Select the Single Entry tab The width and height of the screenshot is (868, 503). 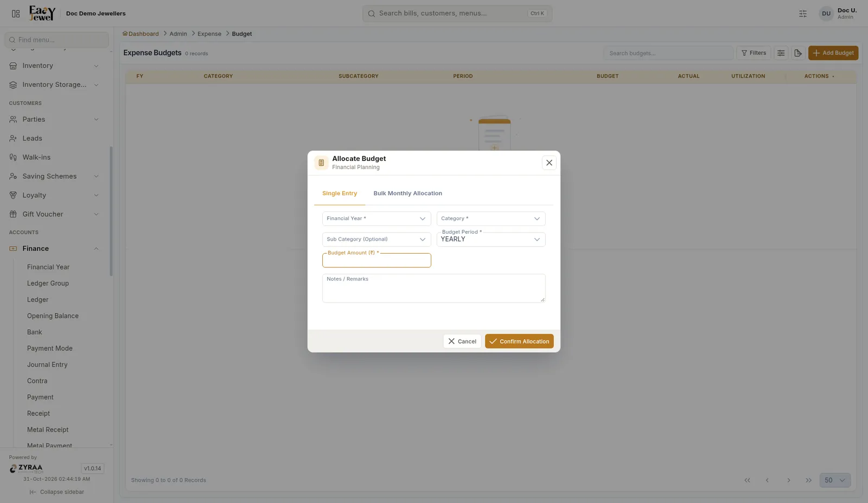(340, 194)
